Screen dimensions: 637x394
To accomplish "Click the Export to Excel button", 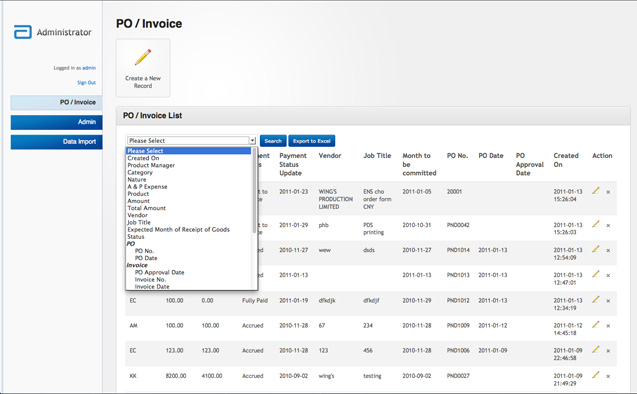I will coord(312,141).
